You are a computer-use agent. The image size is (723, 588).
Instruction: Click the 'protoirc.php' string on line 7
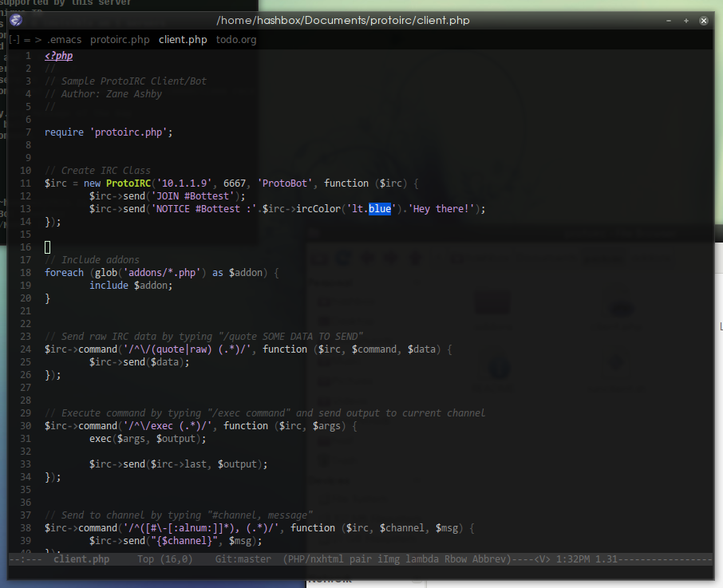128,132
